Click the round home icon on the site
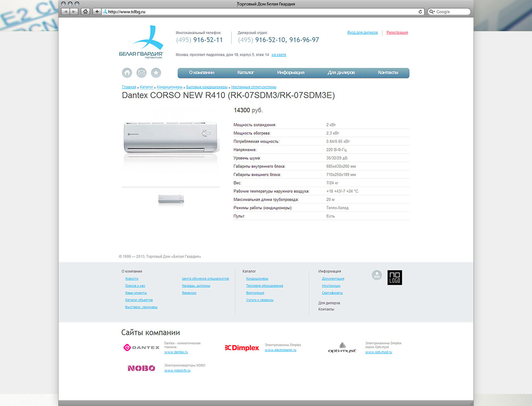 click(127, 73)
